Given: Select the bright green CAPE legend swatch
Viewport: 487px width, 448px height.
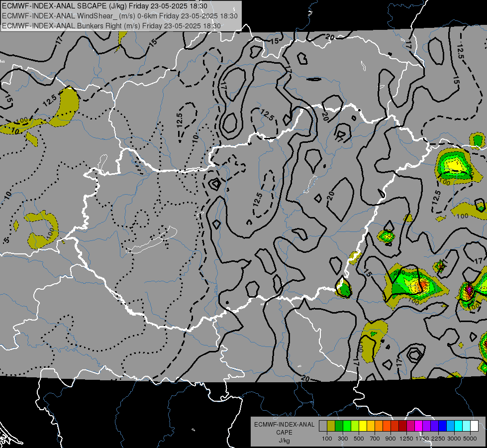Looking at the screenshot, I should (347, 426).
